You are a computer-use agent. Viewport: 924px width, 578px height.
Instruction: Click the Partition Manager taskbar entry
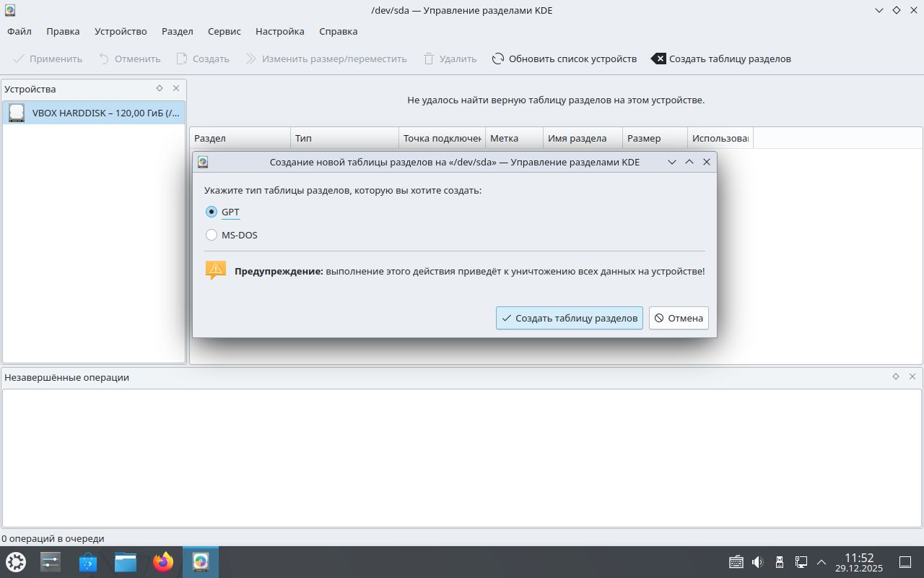201,562
